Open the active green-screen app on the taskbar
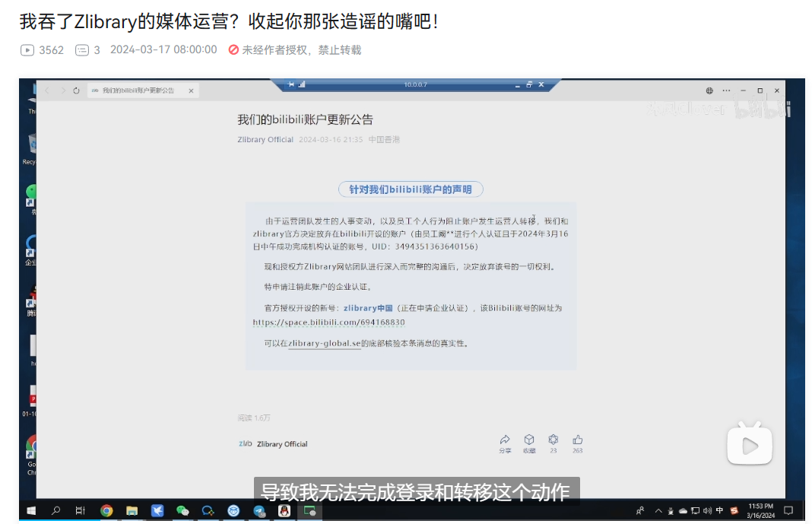The height and width of the screenshot is (524, 812). [x=309, y=511]
